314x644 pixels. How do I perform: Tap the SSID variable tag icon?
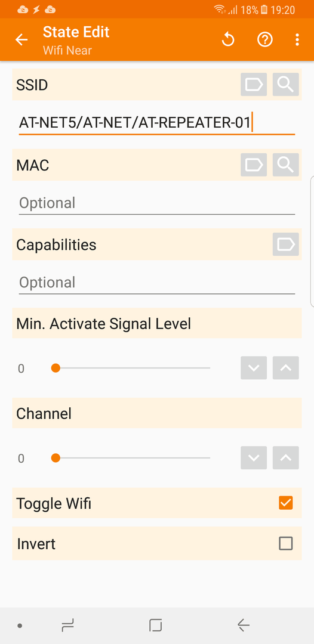(254, 85)
